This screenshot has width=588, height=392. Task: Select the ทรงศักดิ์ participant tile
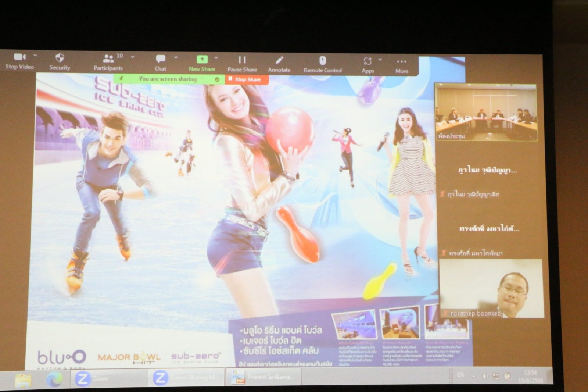490,228
